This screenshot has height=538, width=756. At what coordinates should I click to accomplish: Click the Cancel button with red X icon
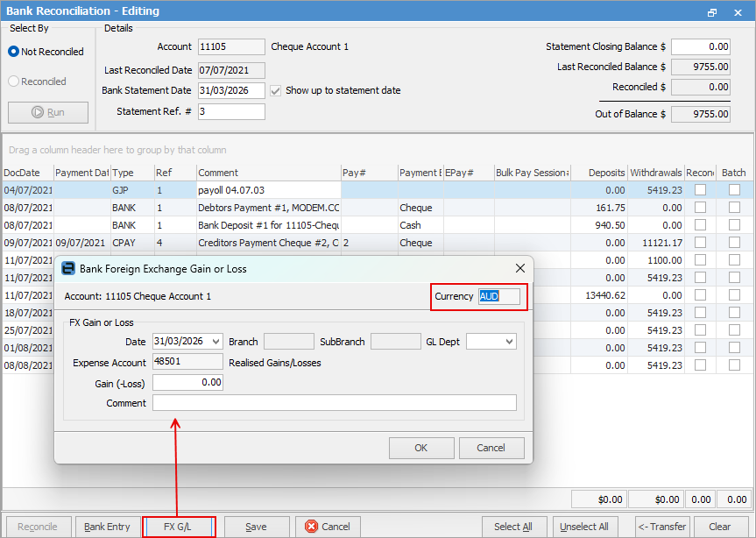(x=328, y=527)
